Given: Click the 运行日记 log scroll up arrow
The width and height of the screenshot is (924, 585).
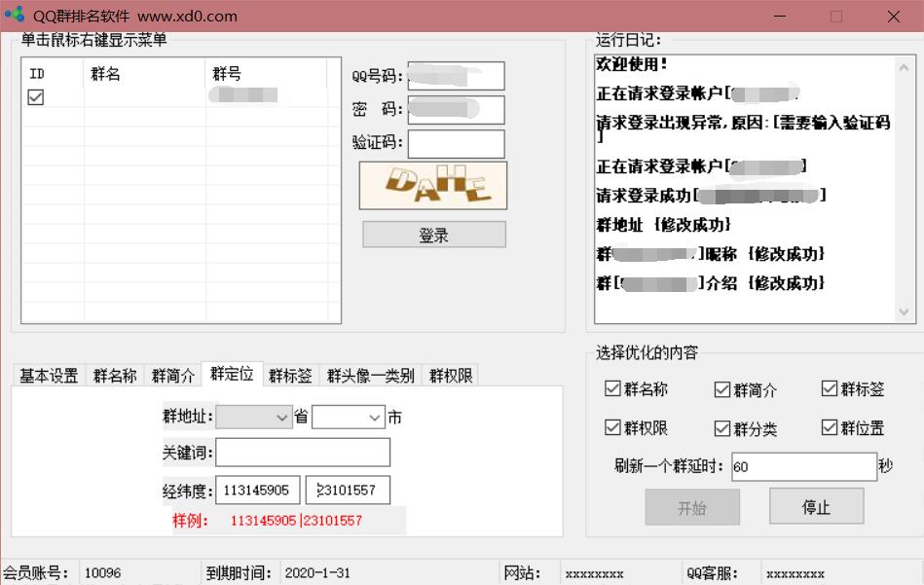Looking at the screenshot, I should 904,68.
